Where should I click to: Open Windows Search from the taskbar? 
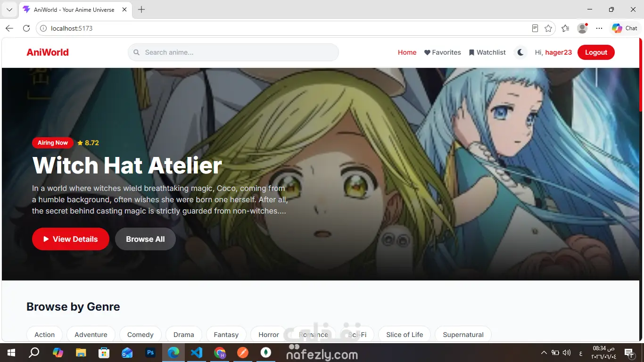pos(34,353)
